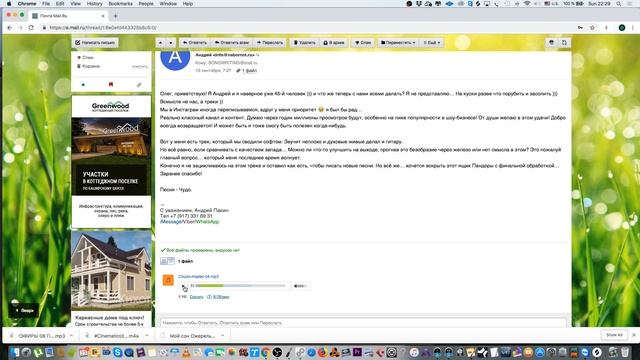
Task: Expand options for the .mp3 download
Action: (x=71, y=336)
